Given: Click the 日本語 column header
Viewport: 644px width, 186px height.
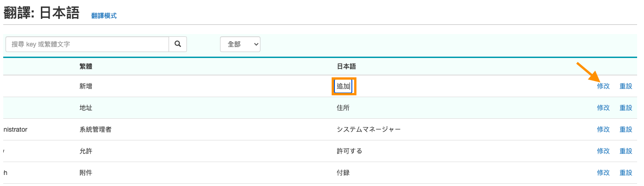Looking at the screenshot, I should 346,66.
